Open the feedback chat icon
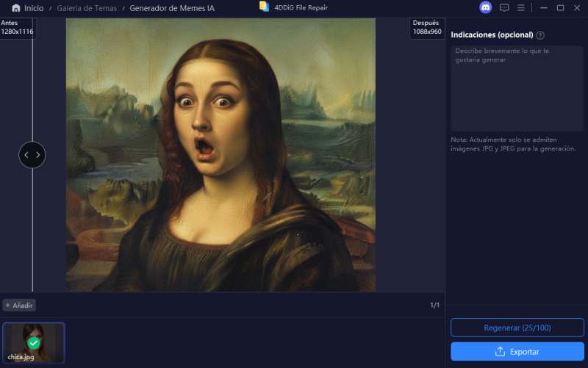 [504, 7]
